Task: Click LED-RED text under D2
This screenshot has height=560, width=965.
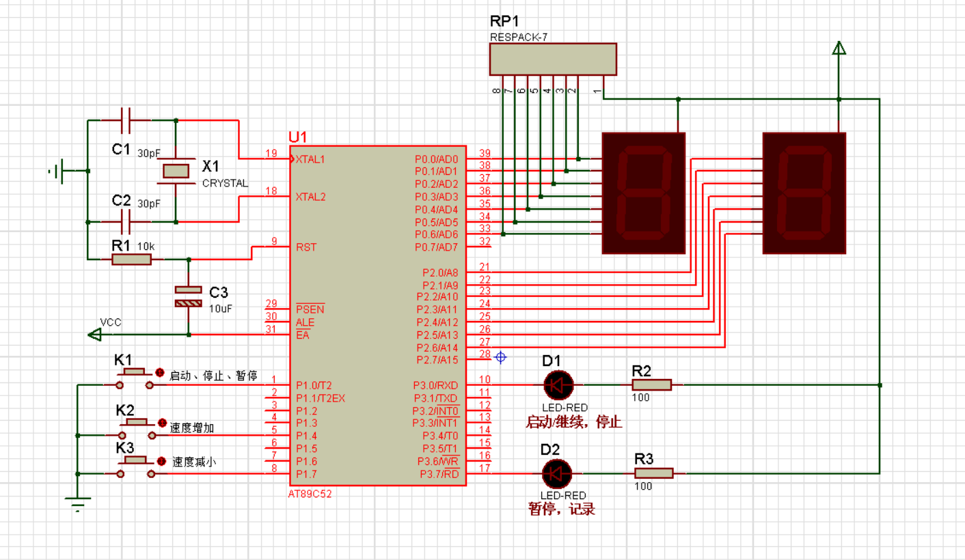Action: pyautogui.click(x=563, y=495)
